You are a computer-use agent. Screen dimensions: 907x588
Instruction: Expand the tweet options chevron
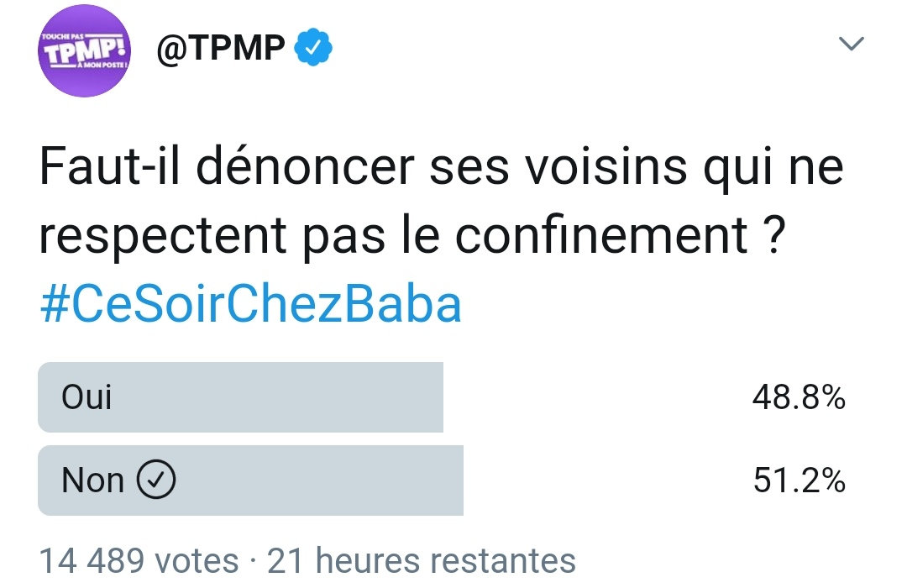851,44
